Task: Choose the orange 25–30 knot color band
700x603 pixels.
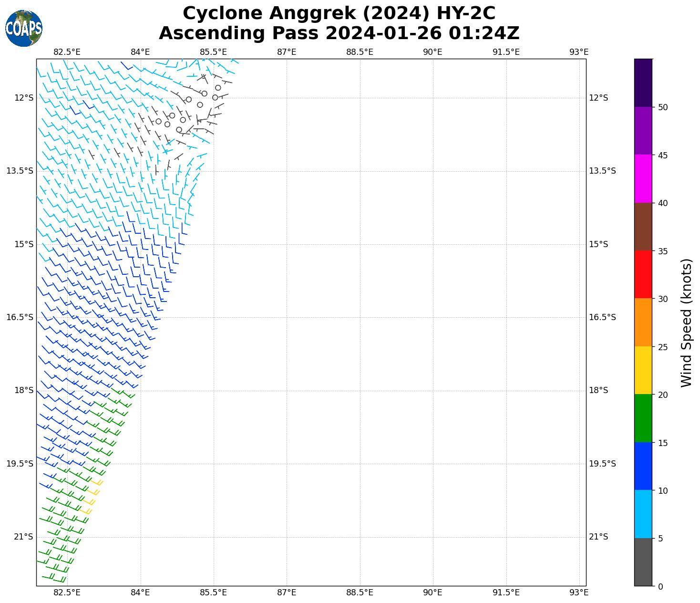Action: 643,322
